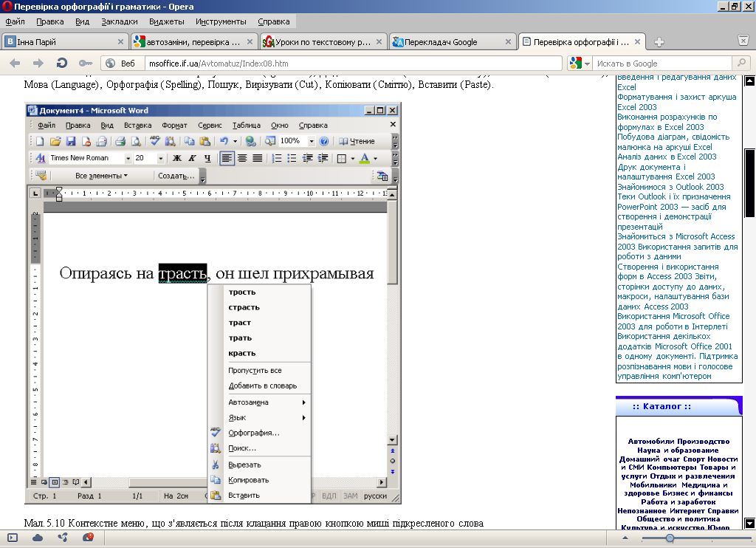Open Opera's Закладки menu
This screenshot has height=548, width=756.
coord(119,21)
